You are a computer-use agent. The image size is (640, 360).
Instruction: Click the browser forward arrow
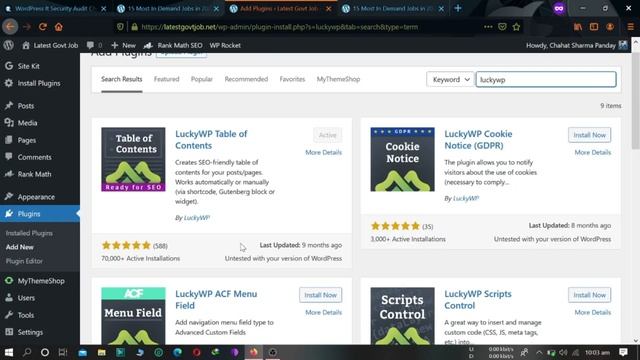tap(27, 27)
